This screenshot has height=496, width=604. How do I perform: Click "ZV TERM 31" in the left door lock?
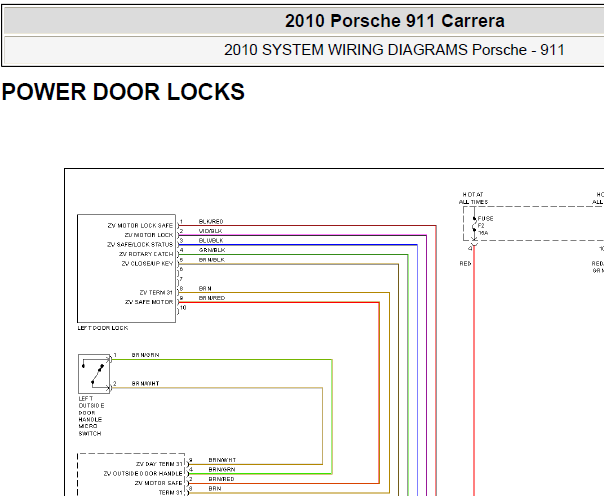point(156,293)
